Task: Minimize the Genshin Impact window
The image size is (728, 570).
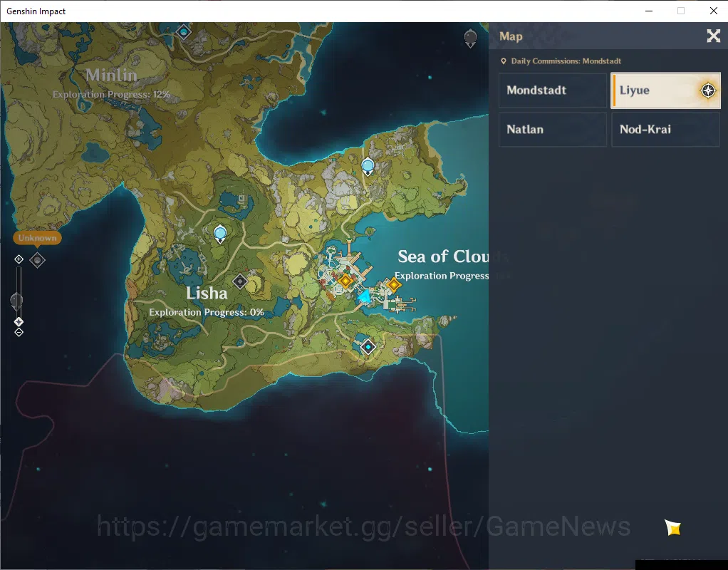Action: pos(649,11)
